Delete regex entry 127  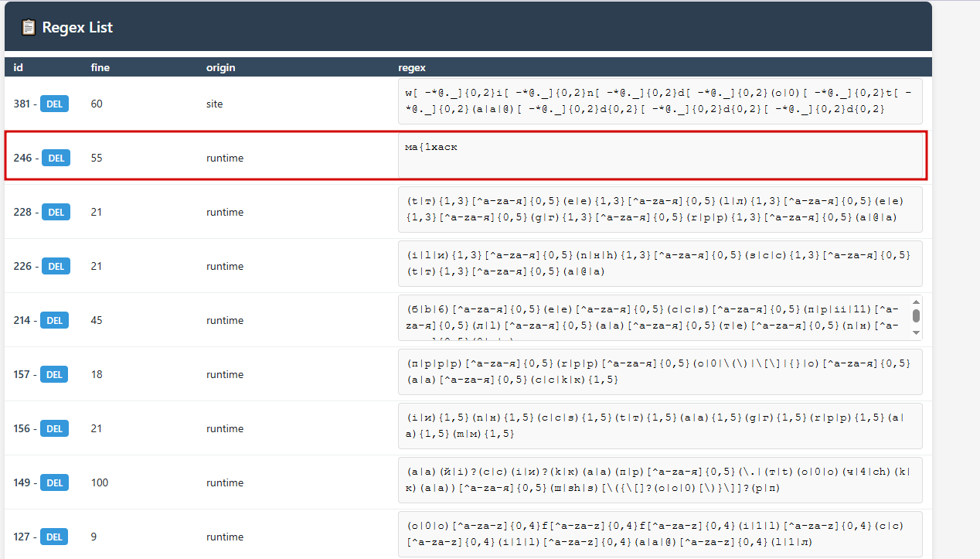[x=54, y=537]
